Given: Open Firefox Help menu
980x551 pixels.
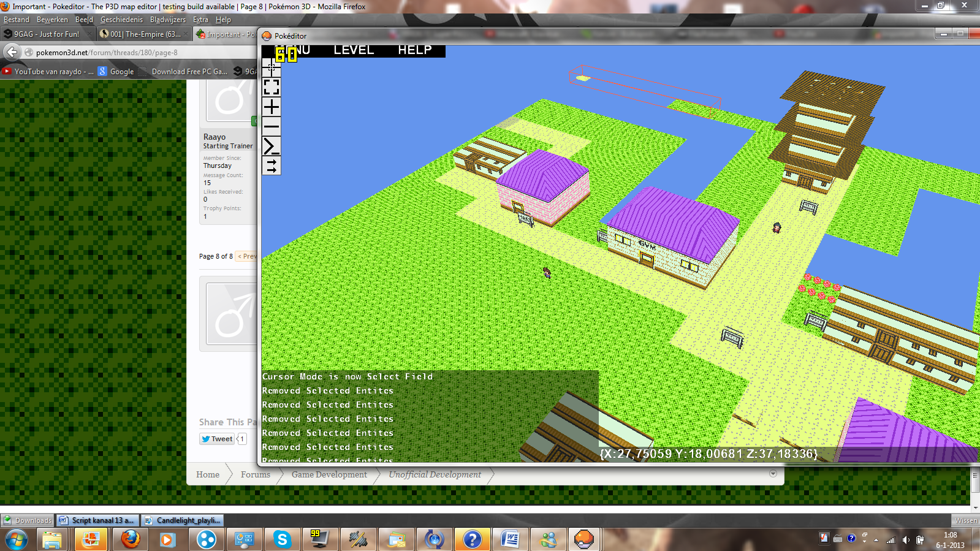Looking at the screenshot, I should point(223,20).
